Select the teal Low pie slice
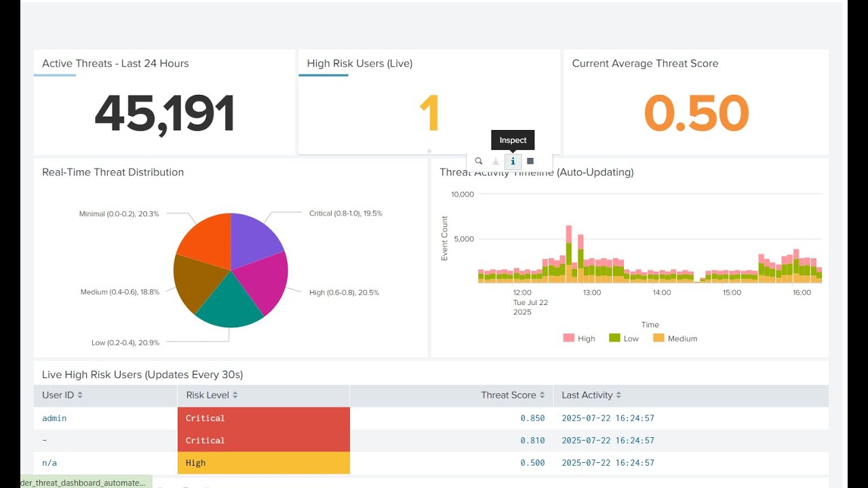Screen dimensions: 868x488 [x=229, y=302]
